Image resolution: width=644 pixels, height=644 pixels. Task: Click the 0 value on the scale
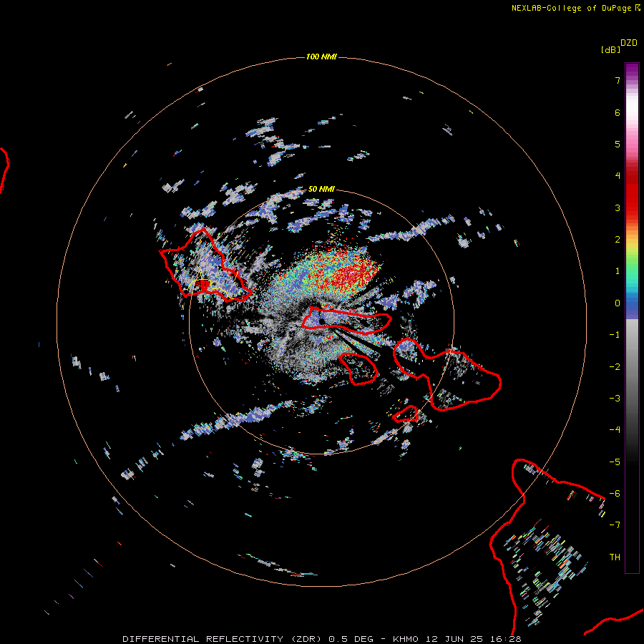click(618, 303)
